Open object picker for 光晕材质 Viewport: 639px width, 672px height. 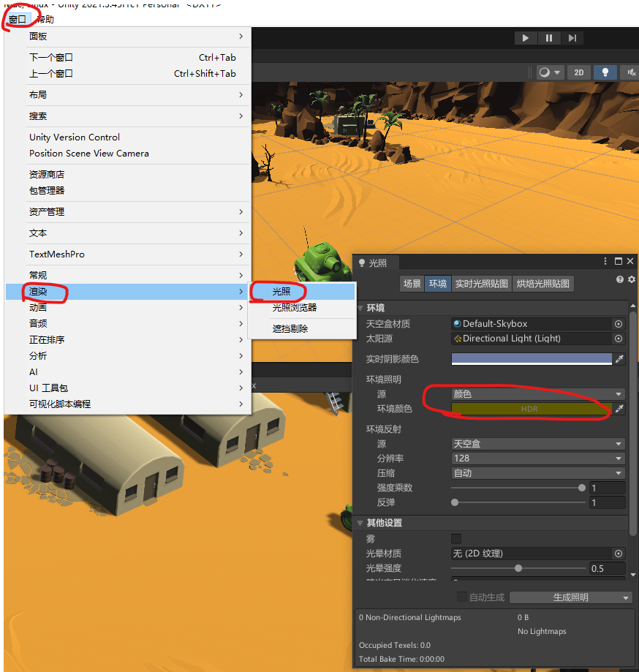[619, 554]
